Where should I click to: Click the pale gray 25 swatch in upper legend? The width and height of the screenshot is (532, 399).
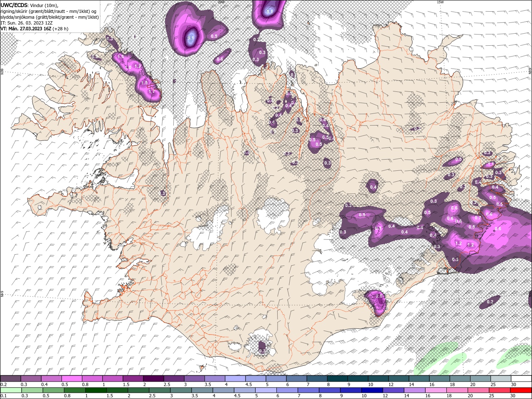pos(500,379)
